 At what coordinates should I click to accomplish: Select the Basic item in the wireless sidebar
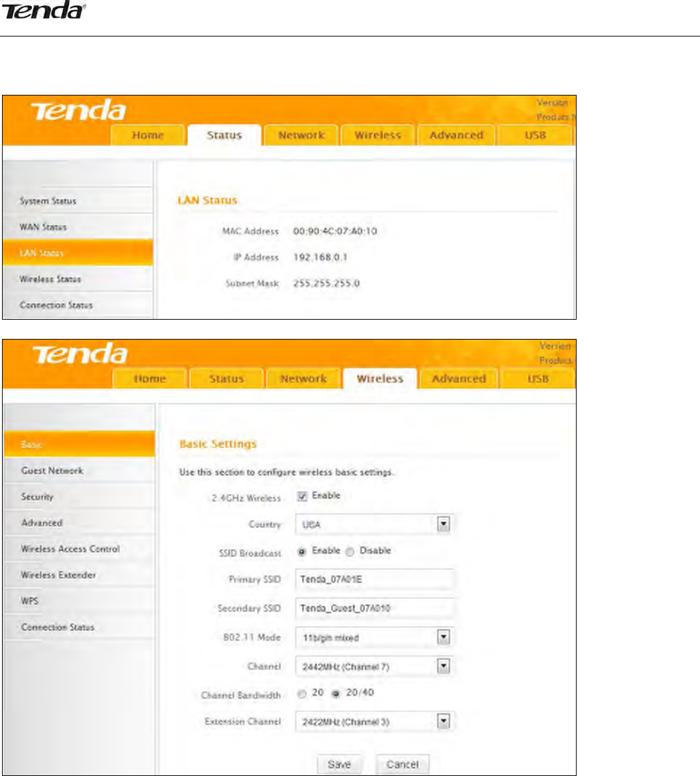(x=79, y=444)
